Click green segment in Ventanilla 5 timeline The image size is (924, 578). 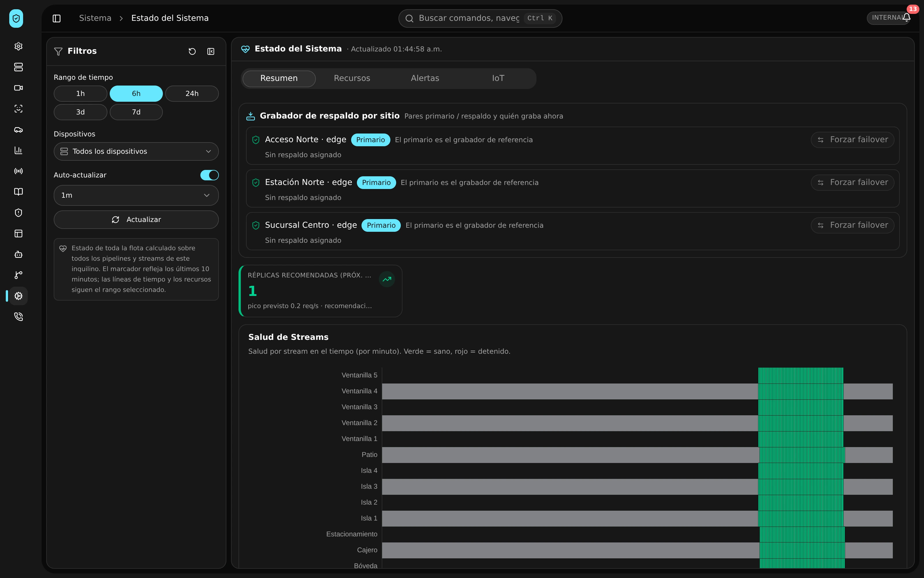click(x=801, y=375)
